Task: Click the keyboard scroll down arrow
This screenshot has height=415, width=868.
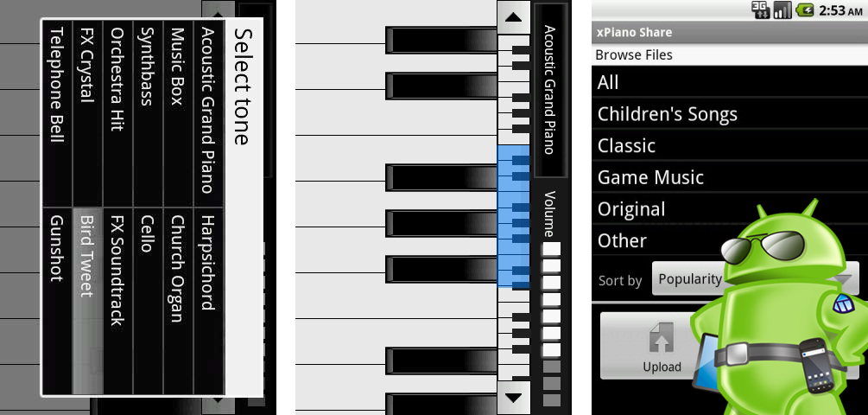Action: 514,397
